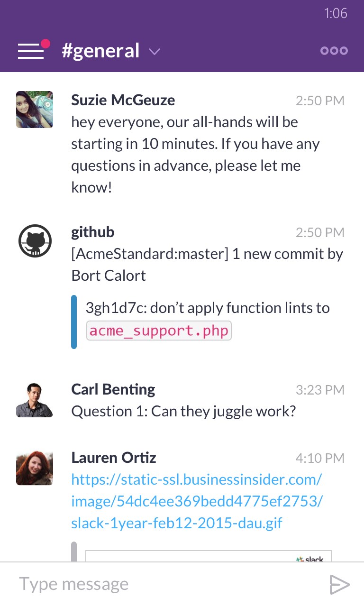364x607 pixels.
Task: Tap the Suzie McGeuze name label
Action: tap(123, 100)
